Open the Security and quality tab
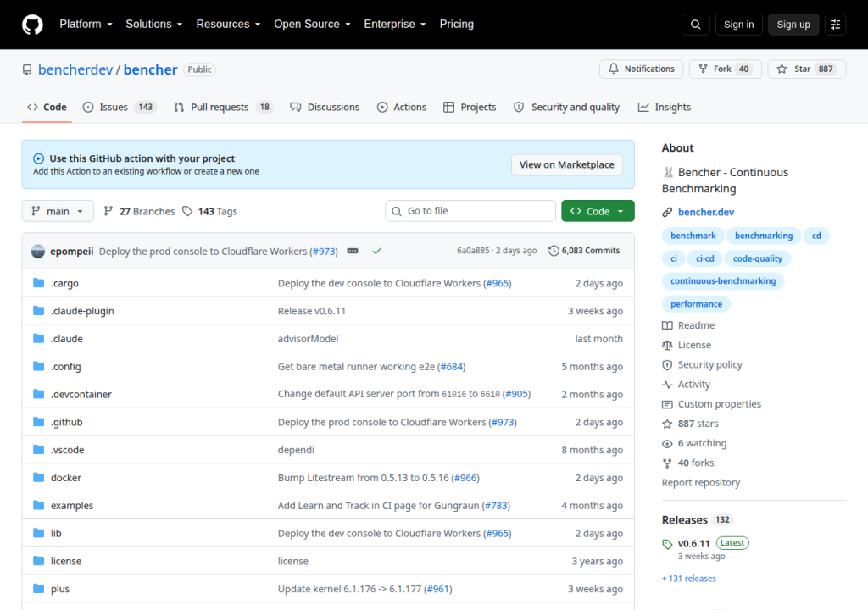The height and width of the screenshot is (610, 868). coord(567,107)
